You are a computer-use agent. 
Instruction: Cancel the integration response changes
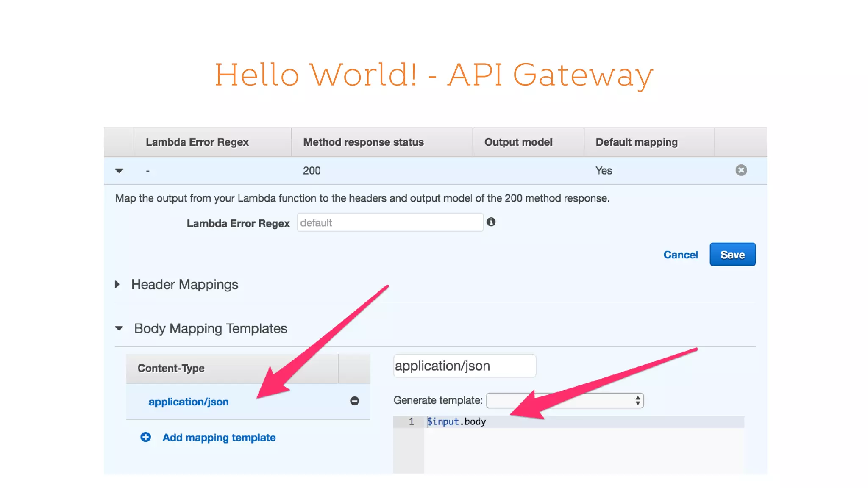pyautogui.click(x=680, y=255)
